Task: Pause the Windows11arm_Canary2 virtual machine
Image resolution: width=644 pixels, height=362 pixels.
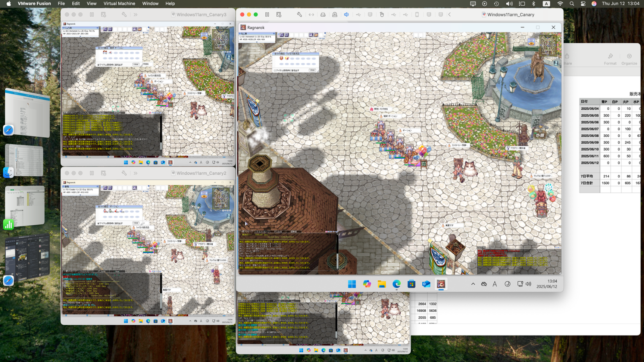Action: (x=92, y=173)
